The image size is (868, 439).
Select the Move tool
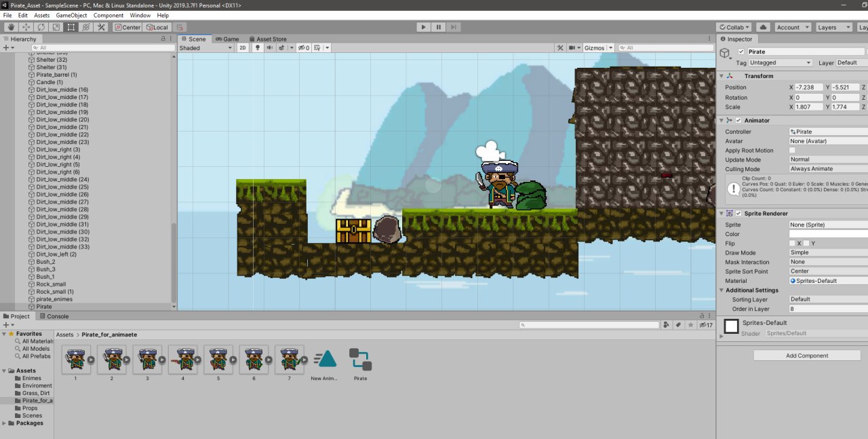click(x=26, y=27)
